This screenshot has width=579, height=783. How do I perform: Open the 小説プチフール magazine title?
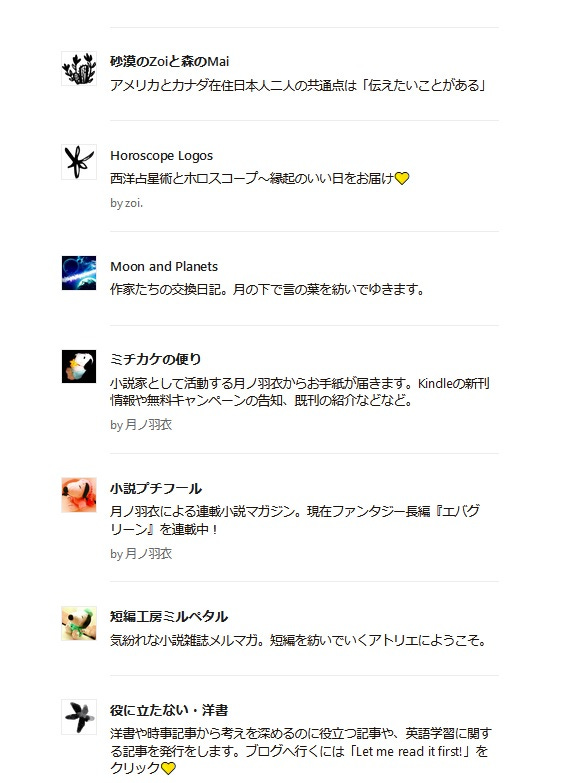[x=156, y=488]
